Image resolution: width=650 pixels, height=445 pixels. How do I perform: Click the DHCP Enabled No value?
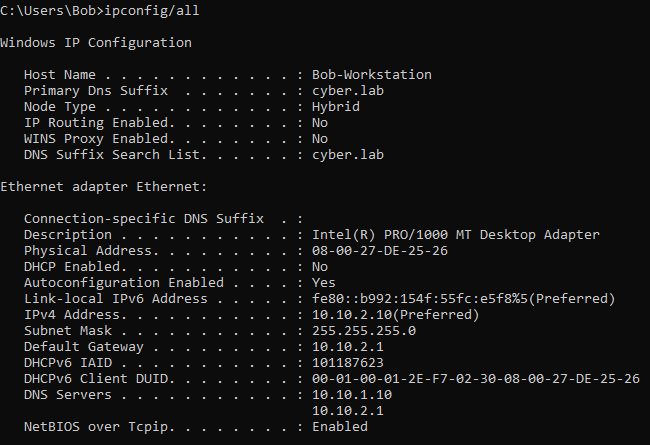tap(320, 267)
